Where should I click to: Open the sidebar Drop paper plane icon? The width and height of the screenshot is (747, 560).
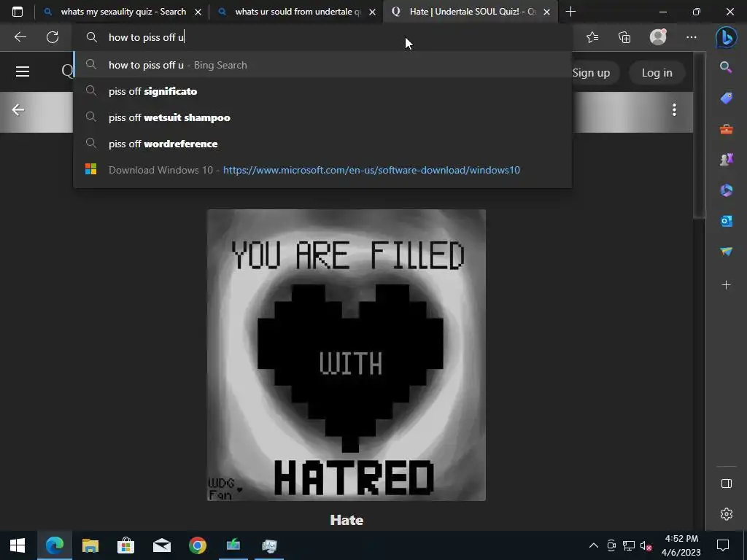click(726, 252)
